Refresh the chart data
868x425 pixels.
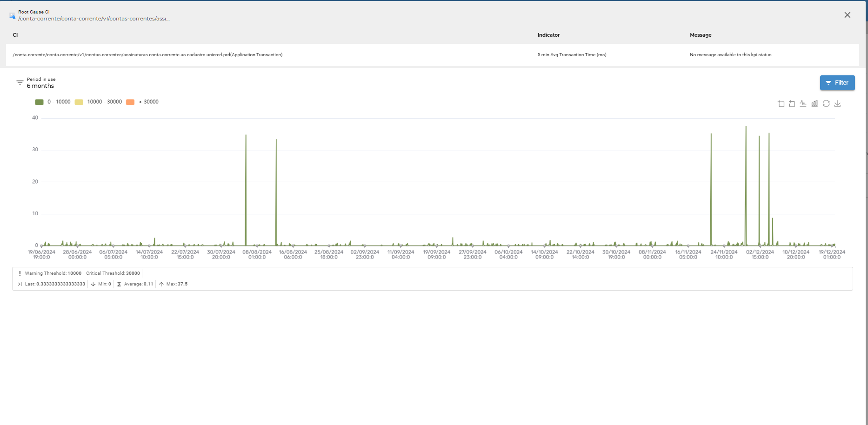(826, 104)
